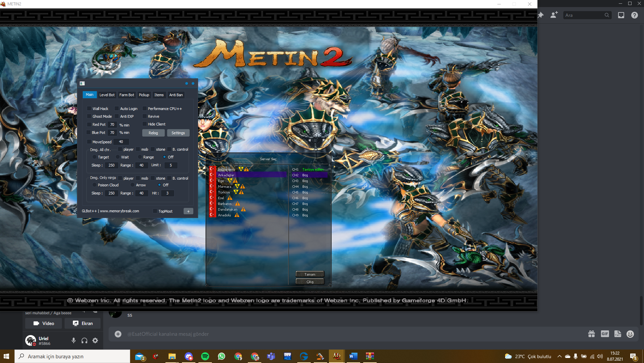Click the Limit value field
This screenshot has height=363, width=644.
[171, 165]
